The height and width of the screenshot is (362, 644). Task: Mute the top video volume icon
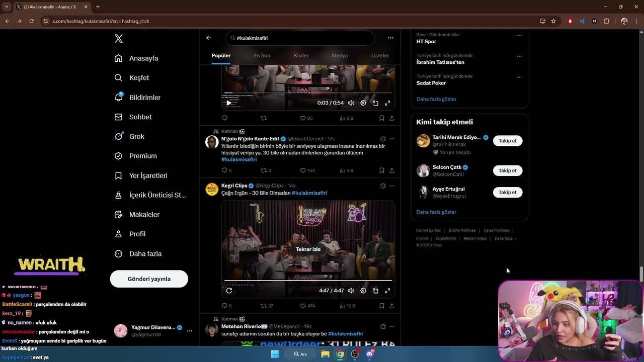351,103
